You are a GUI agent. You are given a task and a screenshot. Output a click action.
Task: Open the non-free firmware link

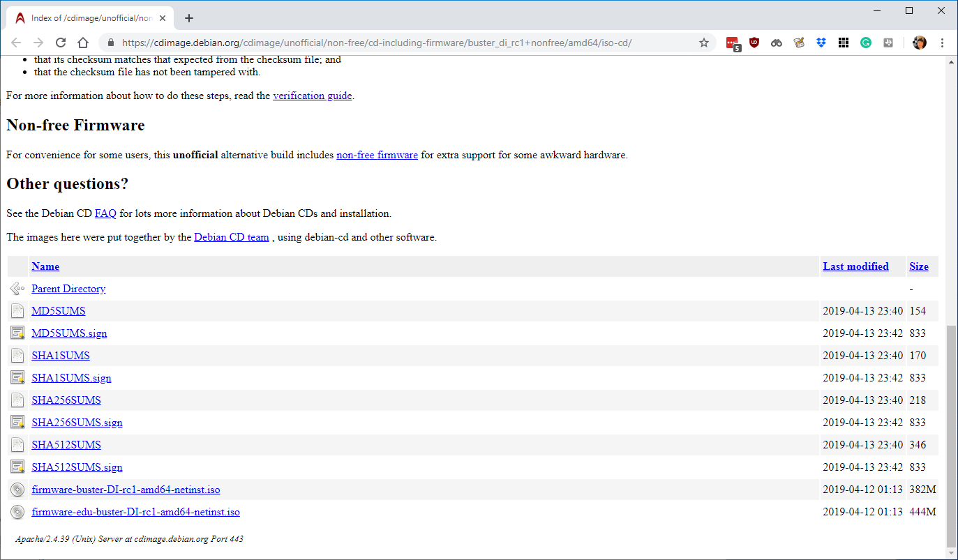(x=377, y=155)
